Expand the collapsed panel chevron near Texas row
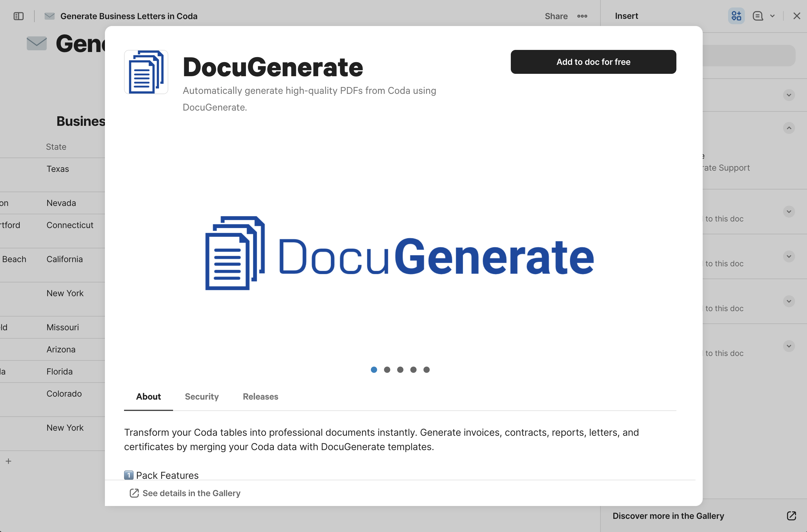The height and width of the screenshot is (532, 807). (789, 95)
